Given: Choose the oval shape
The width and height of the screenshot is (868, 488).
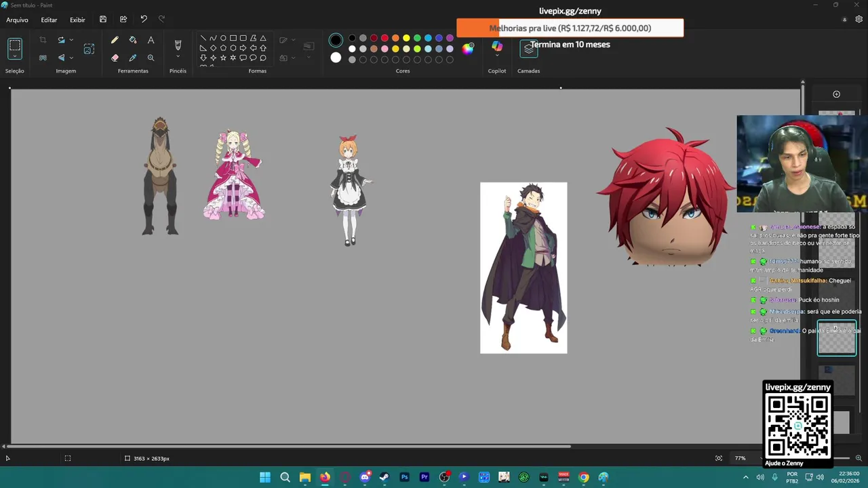Looking at the screenshot, I should pos(223,38).
